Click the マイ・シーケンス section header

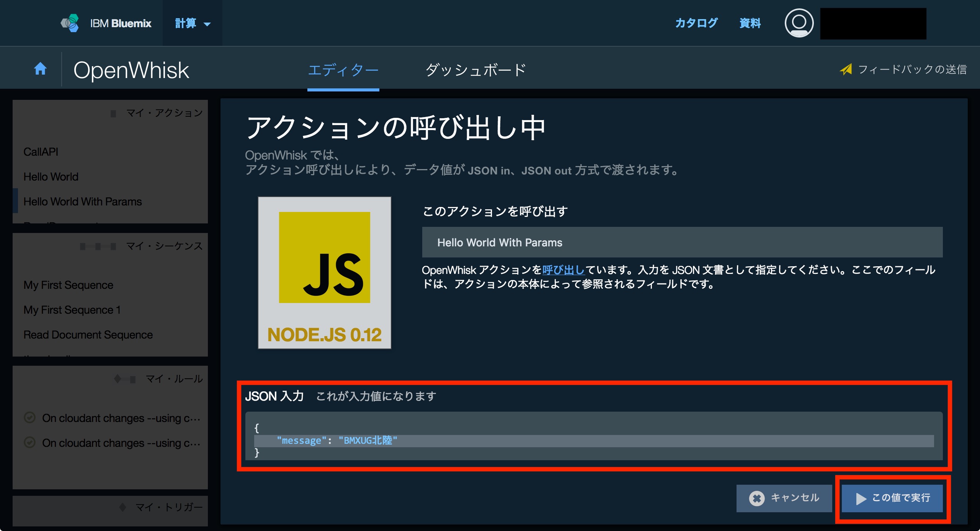(x=164, y=246)
